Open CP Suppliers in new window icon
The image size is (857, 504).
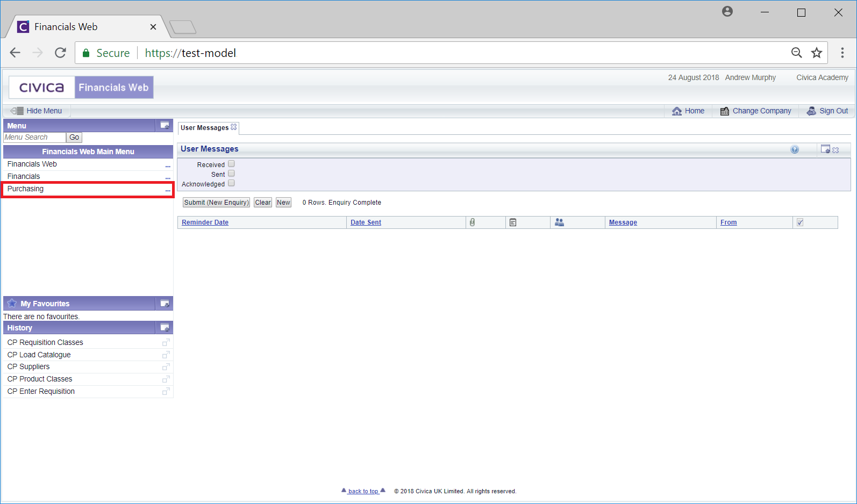click(x=166, y=366)
